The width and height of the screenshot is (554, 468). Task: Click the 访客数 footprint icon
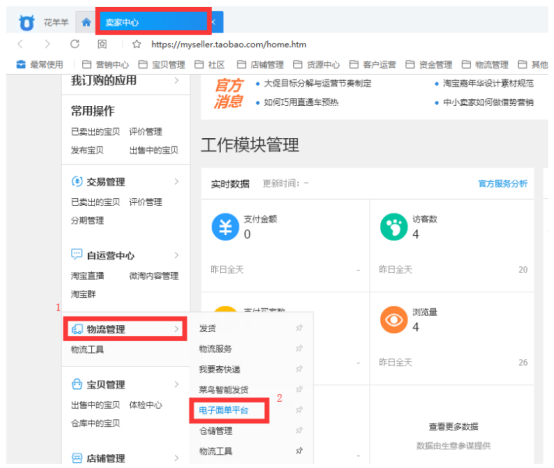click(x=394, y=227)
